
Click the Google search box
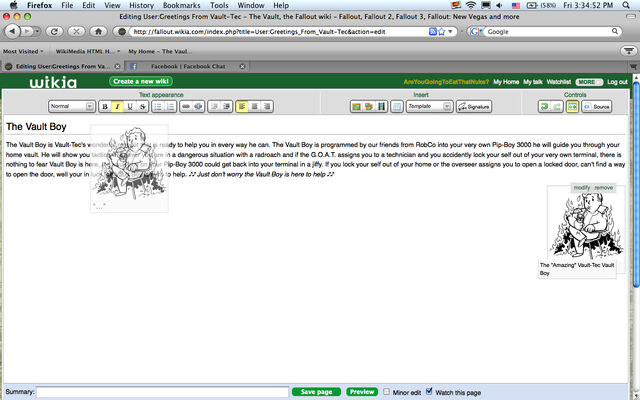click(549, 31)
